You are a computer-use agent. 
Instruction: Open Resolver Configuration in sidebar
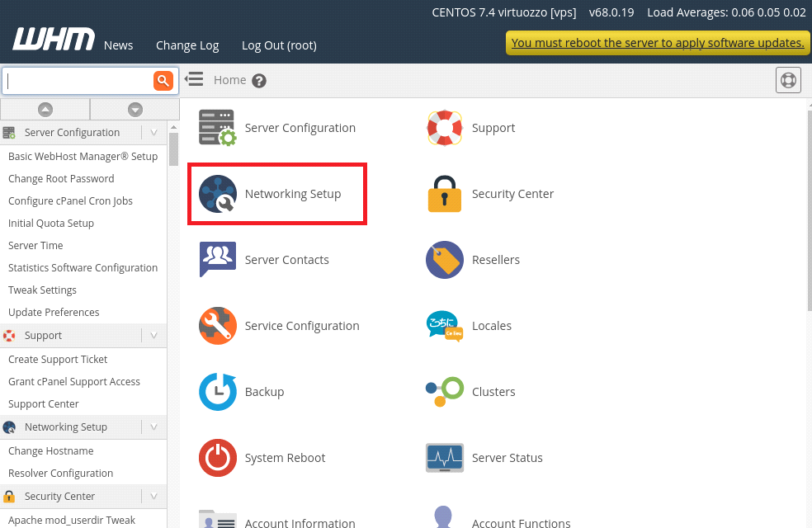click(60, 473)
